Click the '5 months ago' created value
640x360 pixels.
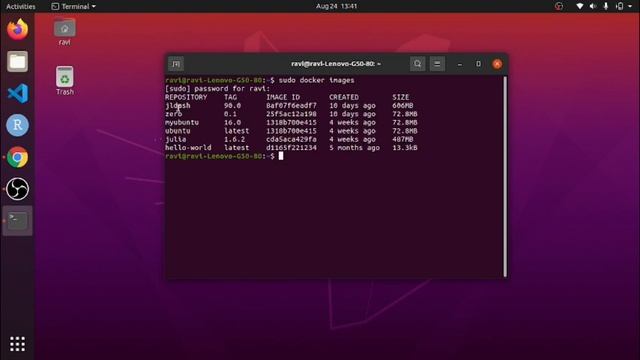coord(354,148)
